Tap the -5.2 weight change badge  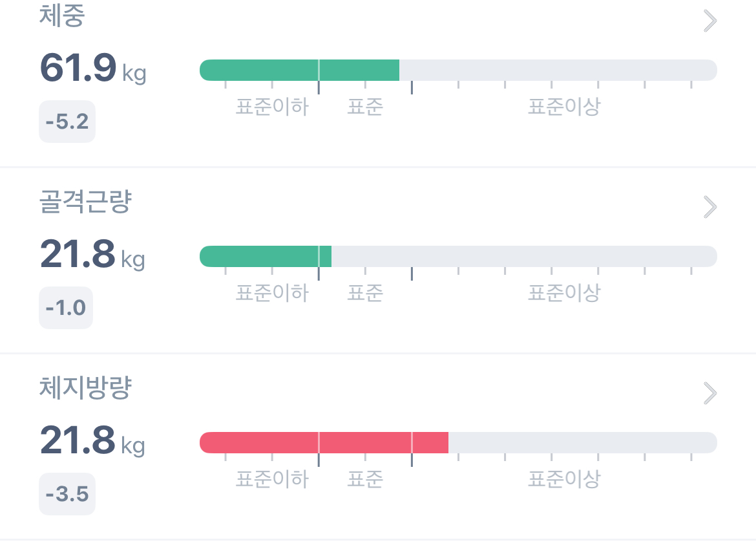coord(67,122)
